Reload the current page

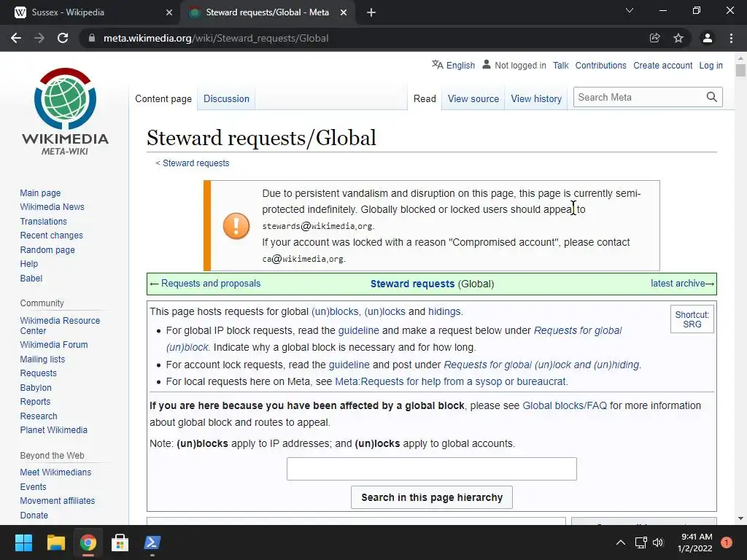63,38
